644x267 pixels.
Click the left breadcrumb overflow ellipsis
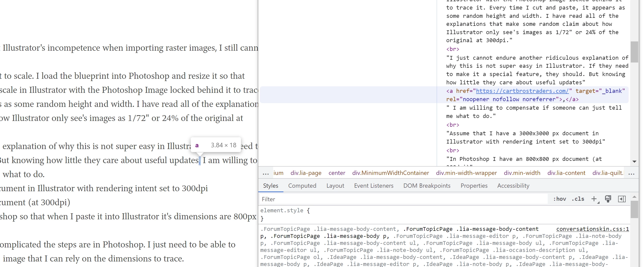266,173
